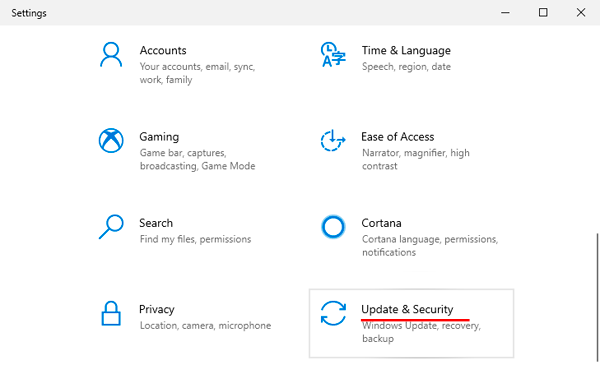Click the Update & Security sync icon

click(333, 313)
